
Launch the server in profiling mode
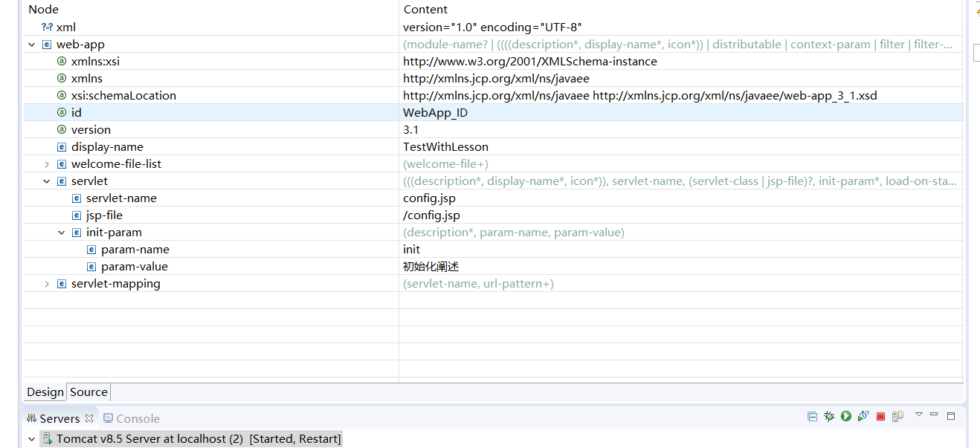pyautogui.click(x=863, y=416)
